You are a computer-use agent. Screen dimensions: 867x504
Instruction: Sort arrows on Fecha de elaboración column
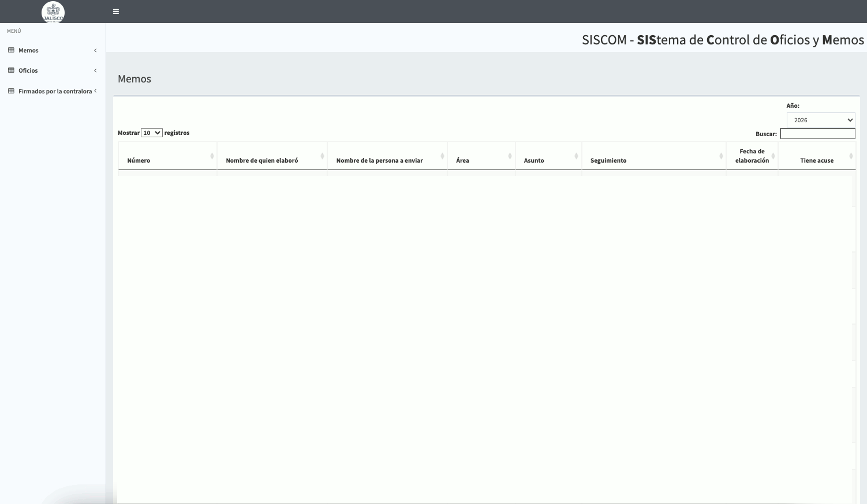tap(773, 156)
